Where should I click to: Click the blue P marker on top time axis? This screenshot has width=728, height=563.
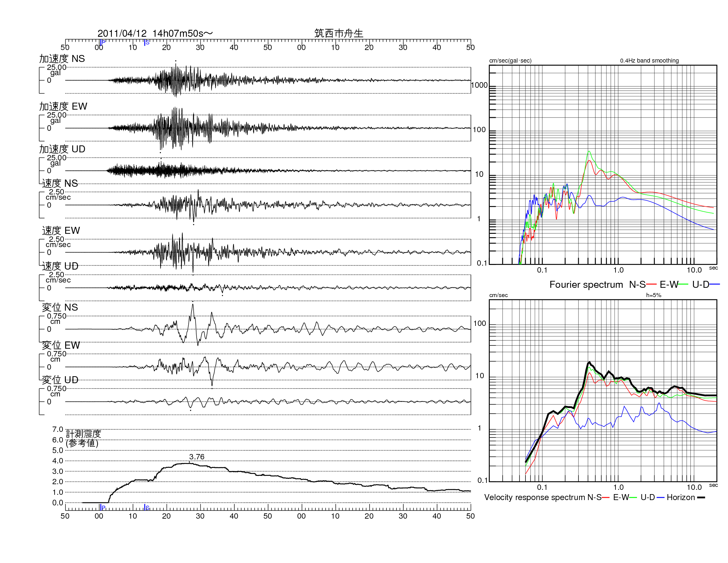tap(103, 42)
